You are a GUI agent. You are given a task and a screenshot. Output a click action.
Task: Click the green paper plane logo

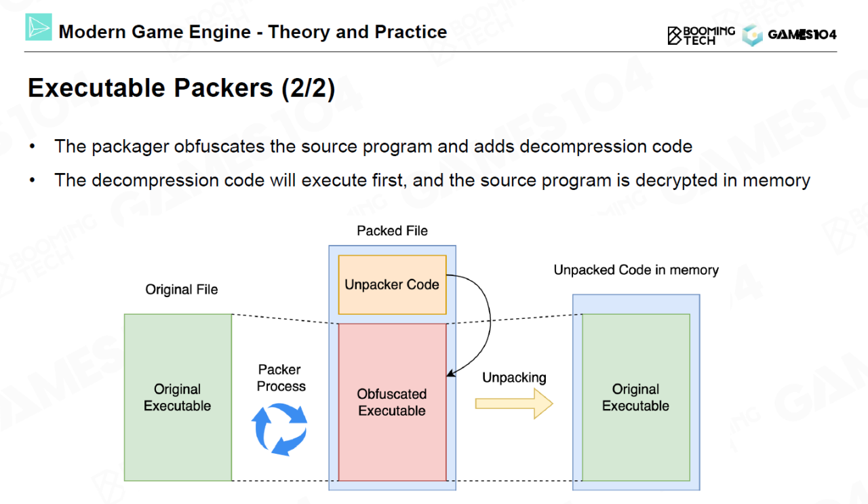click(39, 27)
